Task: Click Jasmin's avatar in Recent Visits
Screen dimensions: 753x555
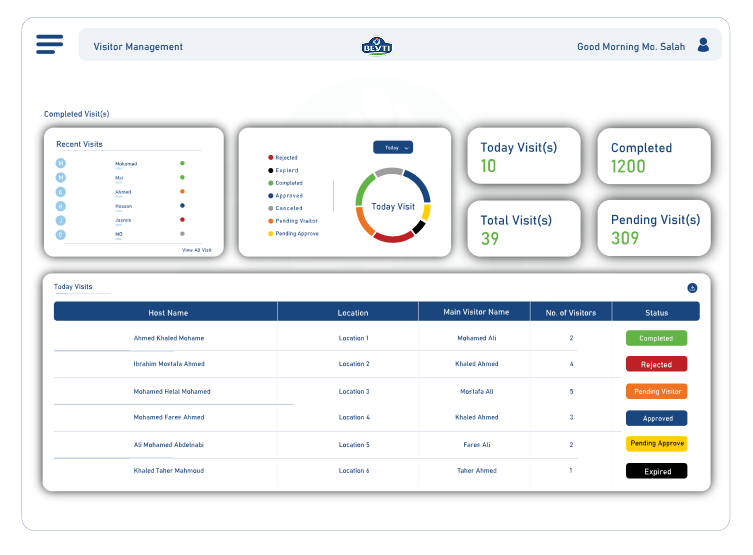Action: (x=61, y=220)
